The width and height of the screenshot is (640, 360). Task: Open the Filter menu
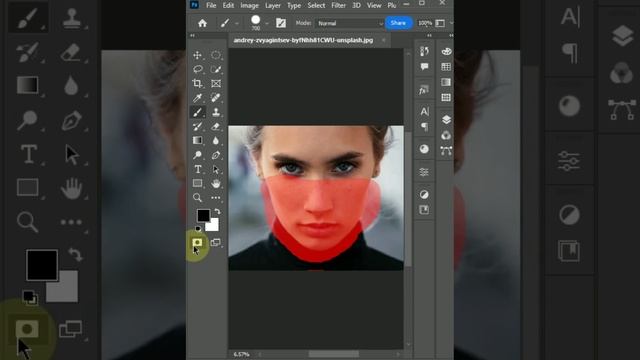pyautogui.click(x=338, y=5)
